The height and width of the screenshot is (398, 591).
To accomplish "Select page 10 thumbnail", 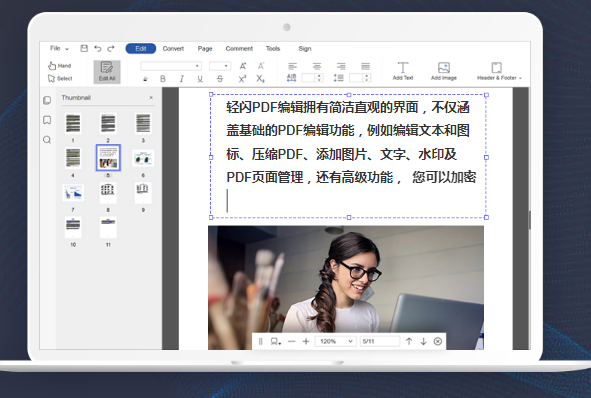I will (x=73, y=227).
